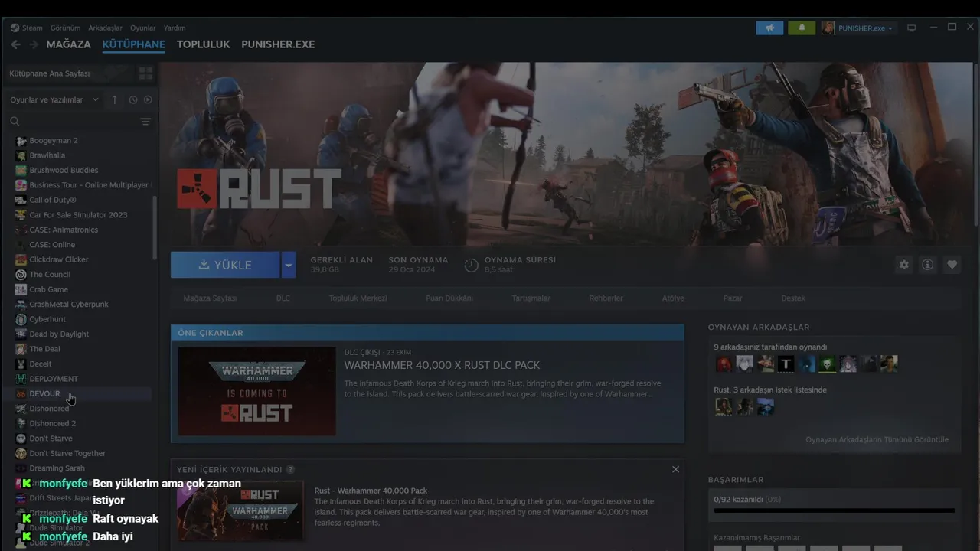Switch to Big Picture mode monitor icon
The width and height of the screenshot is (980, 551).
pyautogui.click(x=911, y=28)
